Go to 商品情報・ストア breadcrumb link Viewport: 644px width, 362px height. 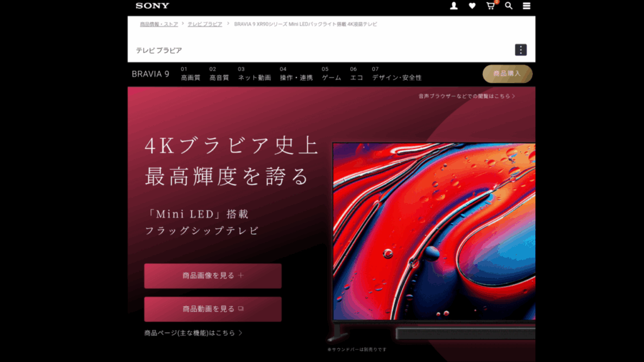click(159, 25)
